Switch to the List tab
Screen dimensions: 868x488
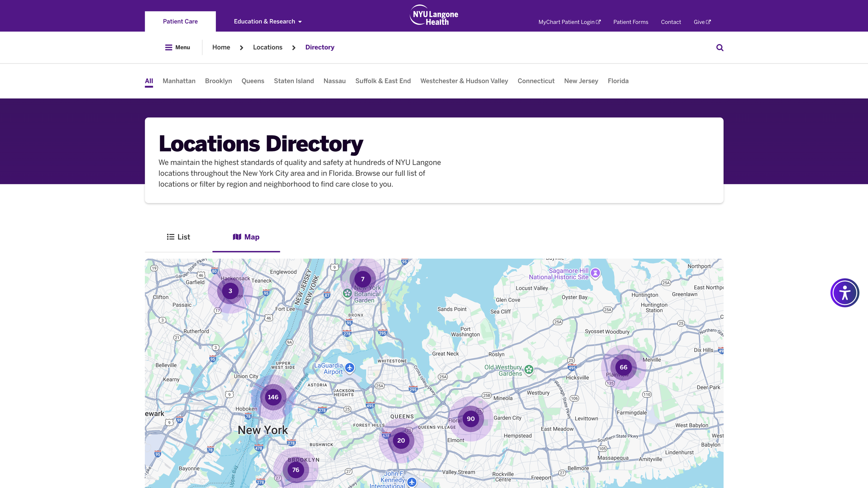tap(178, 237)
